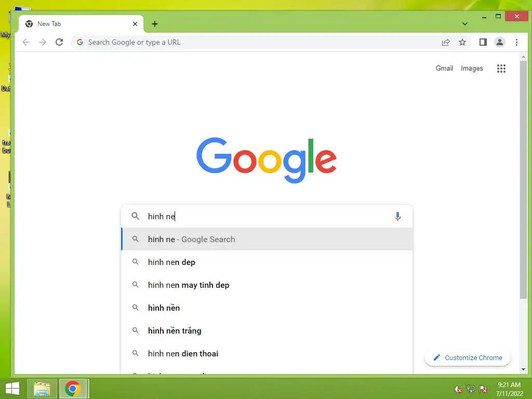Close the New Tab tab
Image resolution: width=532 pixels, height=399 pixels.
tap(135, 24)
